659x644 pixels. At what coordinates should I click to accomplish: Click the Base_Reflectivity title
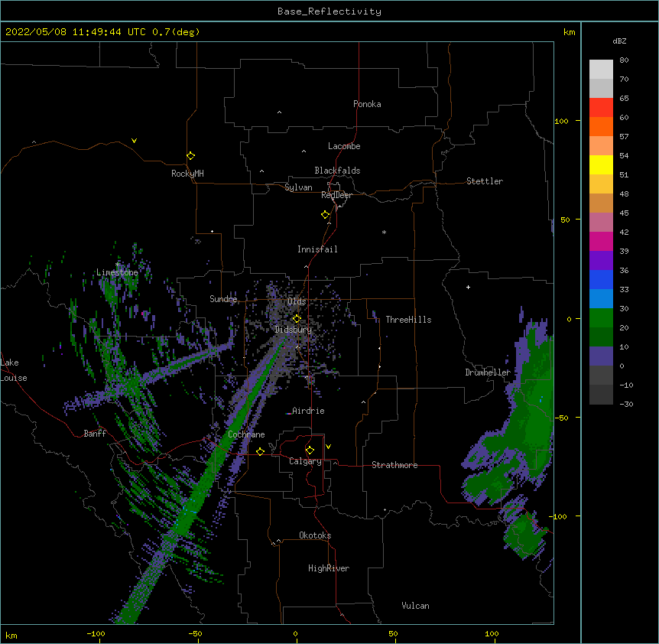coord(329,11)
